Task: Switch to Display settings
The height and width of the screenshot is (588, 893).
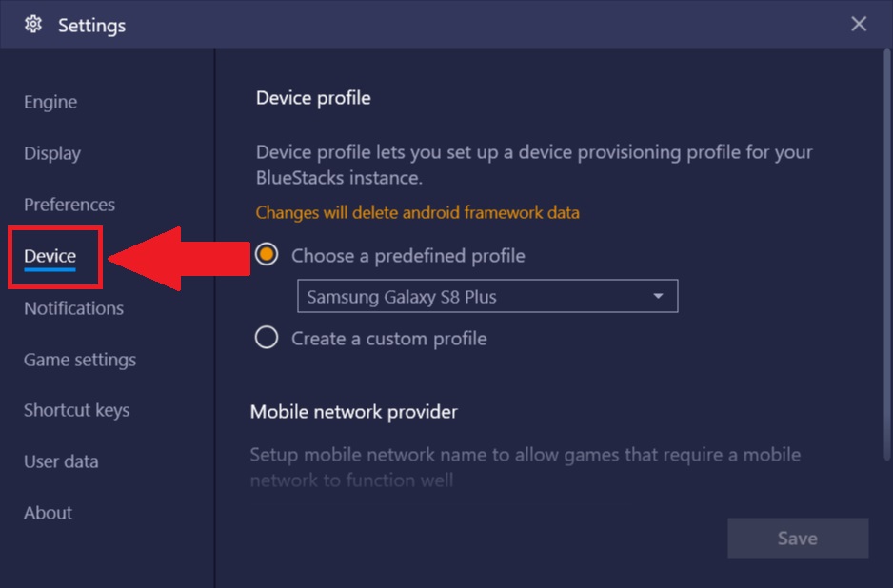Action: tap(52, 153)
